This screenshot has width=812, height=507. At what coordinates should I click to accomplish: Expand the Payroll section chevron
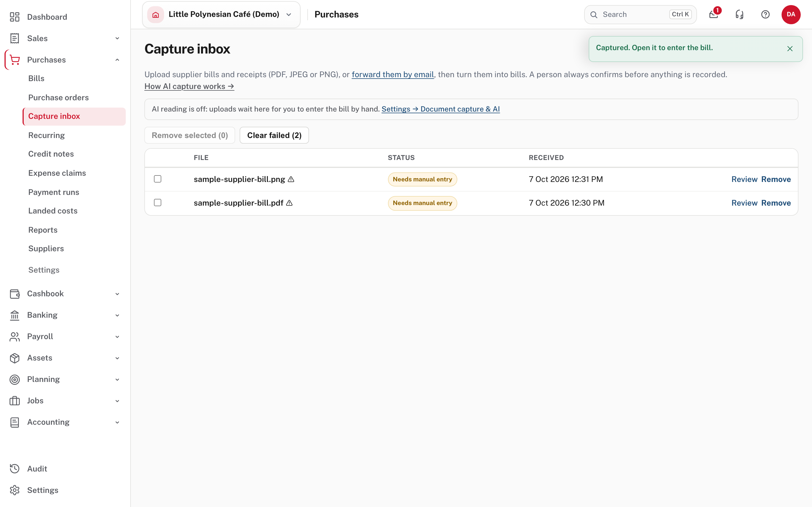coord(117,336)
